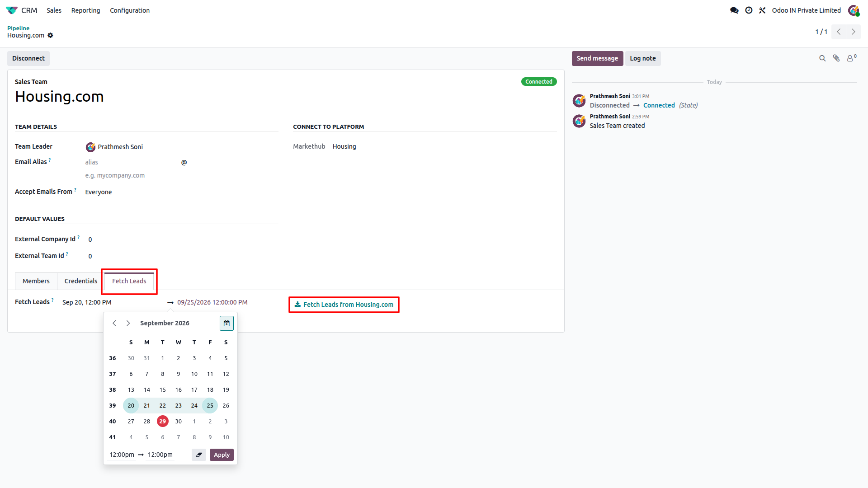868x488 pixels.
Task: Open end time 12:00pm picker
Action: (x=160, y=455)
